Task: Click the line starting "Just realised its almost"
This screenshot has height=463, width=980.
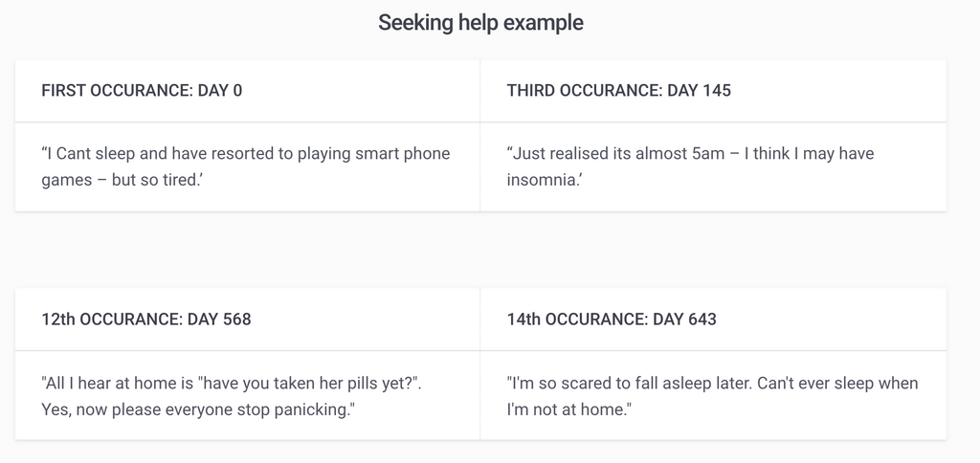Action: tap(690, 153)
